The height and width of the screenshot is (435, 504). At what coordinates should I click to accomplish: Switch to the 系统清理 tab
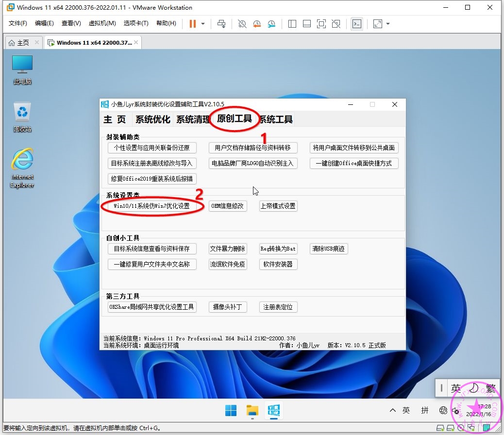tap(193, 119)
